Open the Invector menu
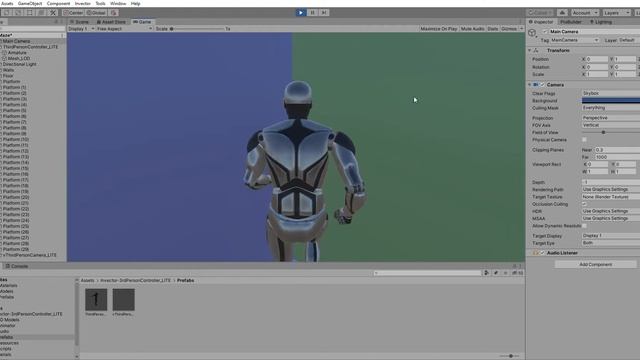 coord(82,3)
